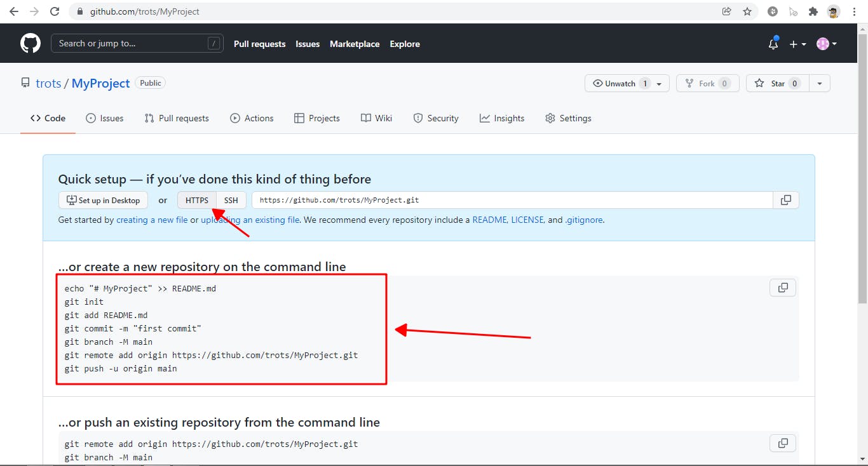Open the notifications bell

tap(773, 44)
